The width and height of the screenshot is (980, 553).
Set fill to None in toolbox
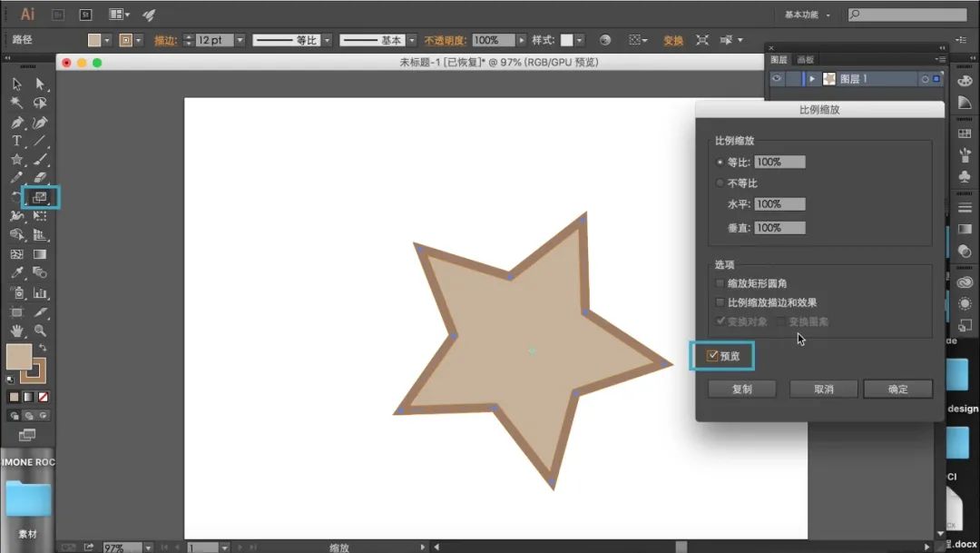coord(44,397)
